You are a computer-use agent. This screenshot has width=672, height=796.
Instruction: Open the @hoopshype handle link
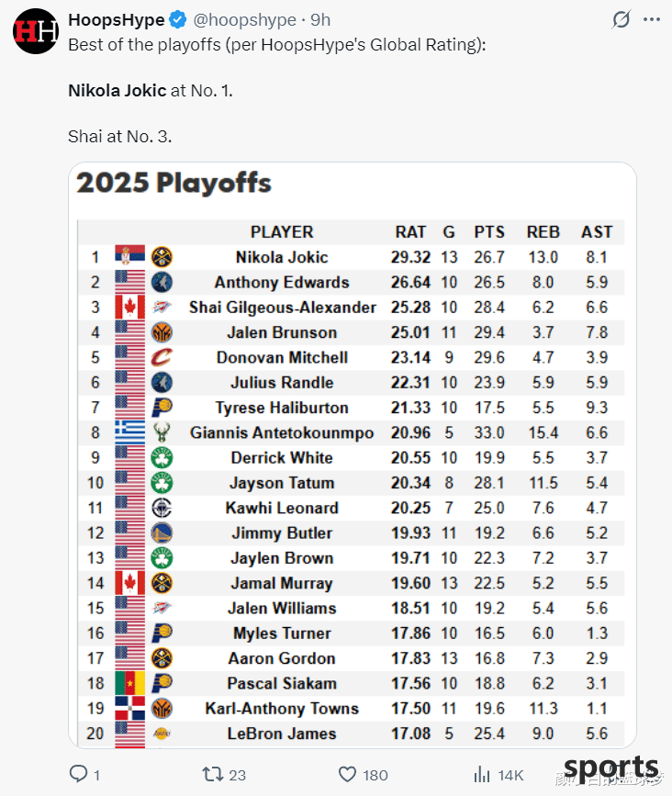tap(244, 20)
